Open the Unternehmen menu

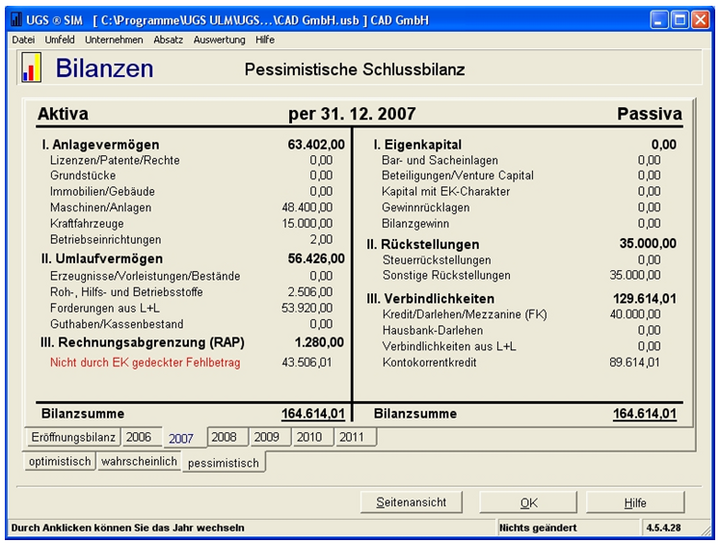point(114,40)
